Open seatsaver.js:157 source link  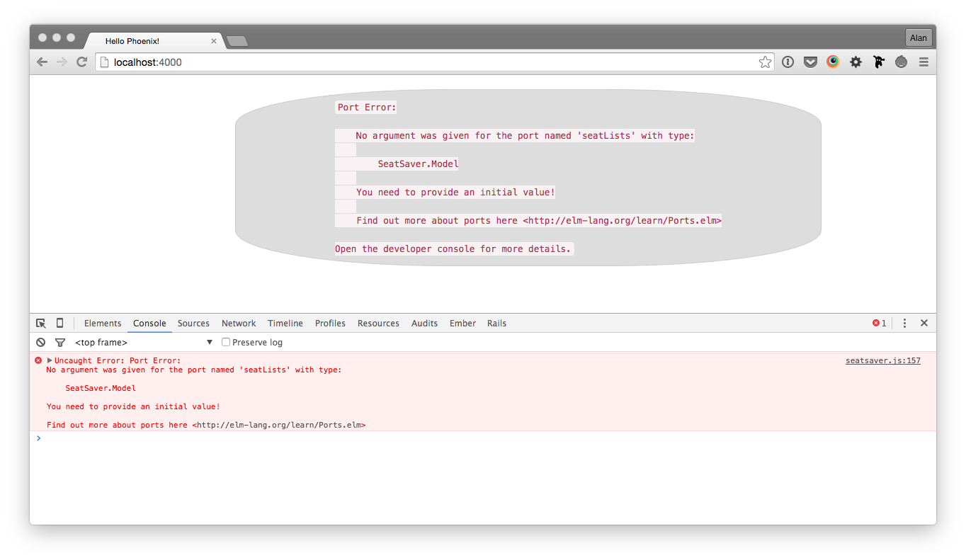point(882,361)
